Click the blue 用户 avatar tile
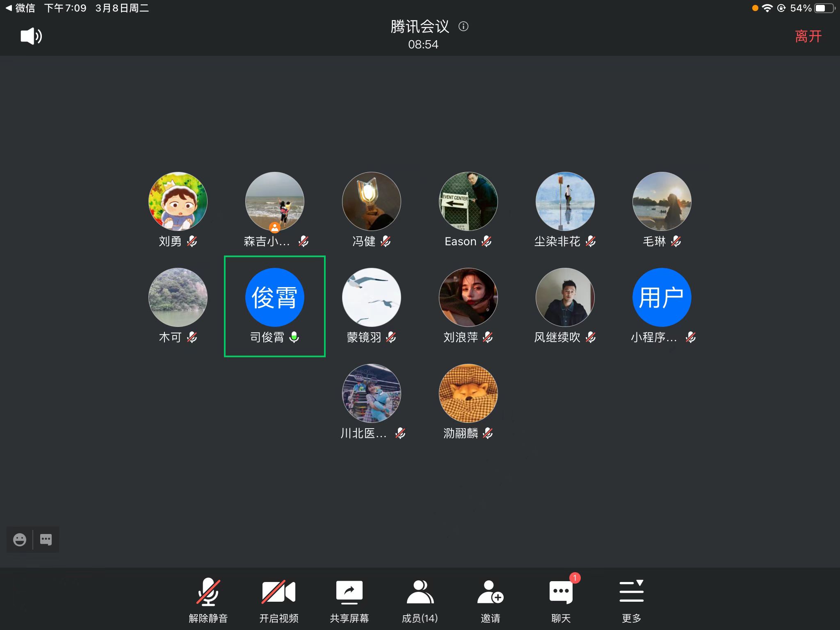The width and height of the screenshot is (840, 630). tap(662, 297)
